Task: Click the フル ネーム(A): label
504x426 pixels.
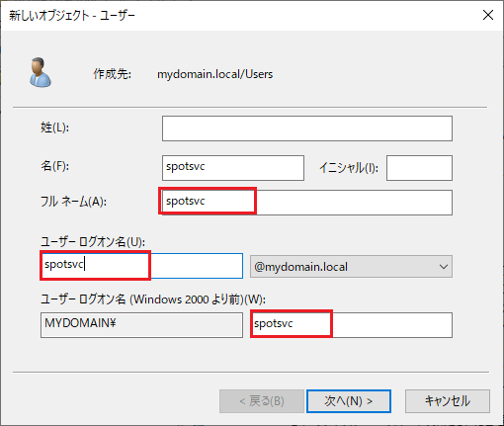Action: pos(73,202)
